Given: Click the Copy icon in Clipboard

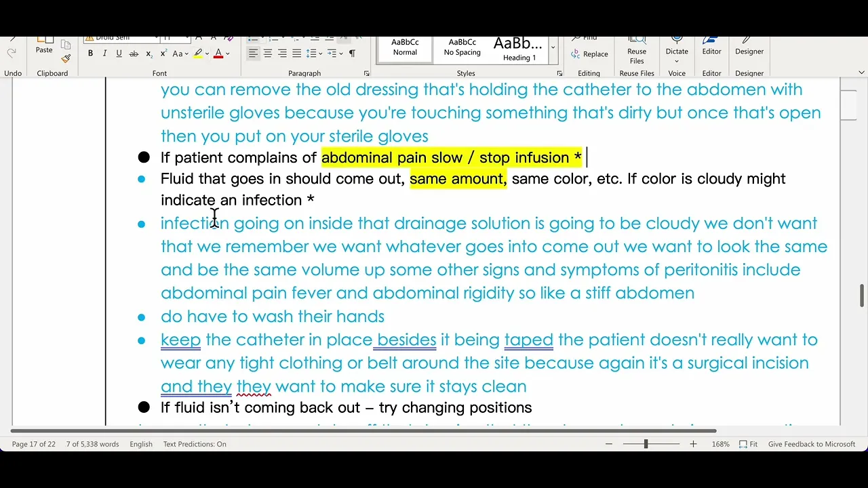Looking at the screenshot, I should click(66, 45).
